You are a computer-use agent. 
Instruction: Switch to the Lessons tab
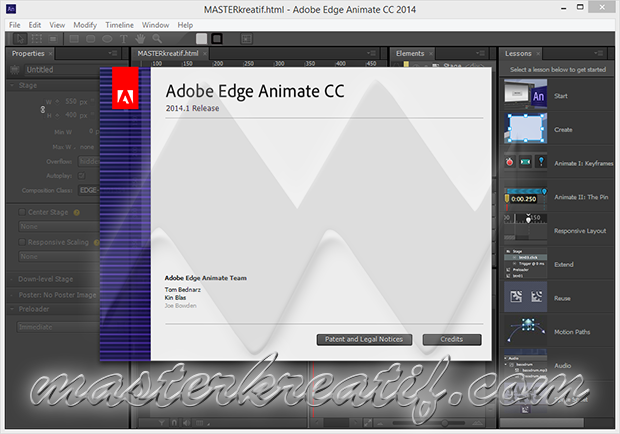(x=518, y=53)
